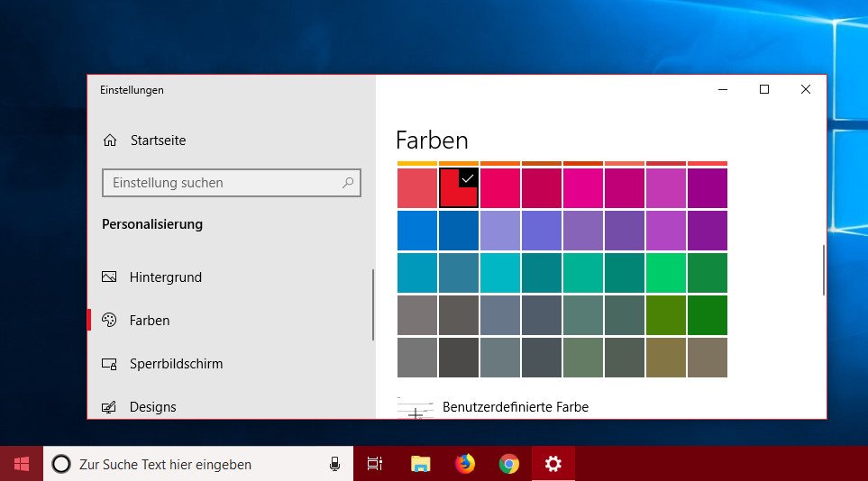Pick the second dark blue swatch, second row

pos(459,231)
